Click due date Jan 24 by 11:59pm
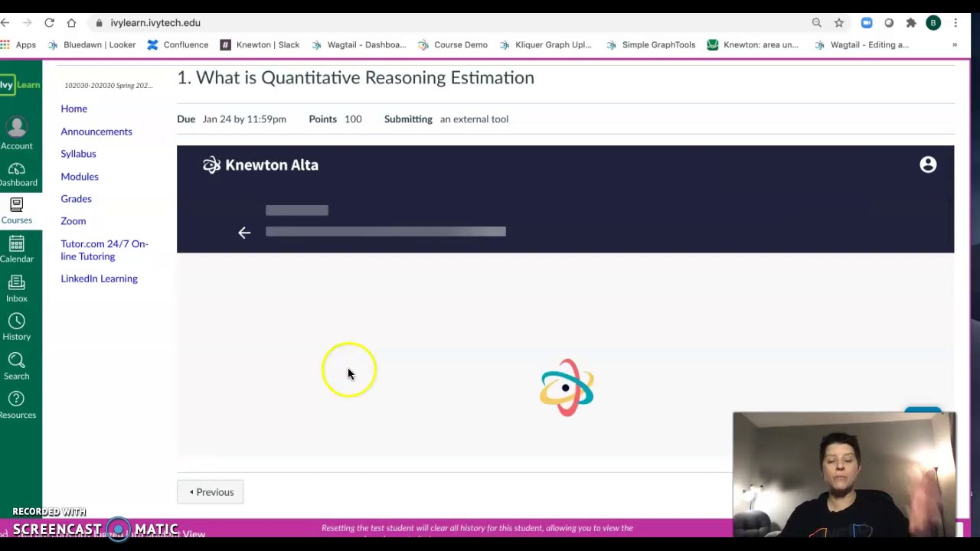The width and height of the screenshot is (980, 551). point(244,119)
